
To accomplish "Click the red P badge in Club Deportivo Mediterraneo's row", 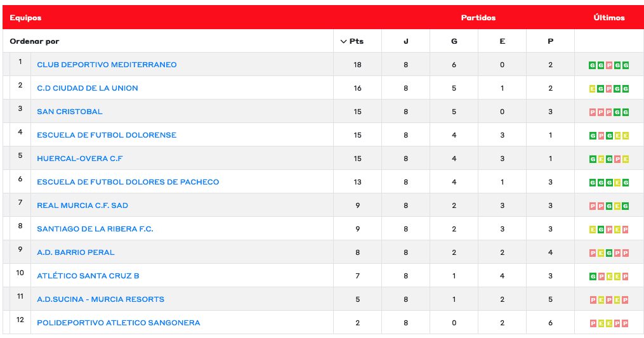I will pyautogui.click(x=608, y=65).
